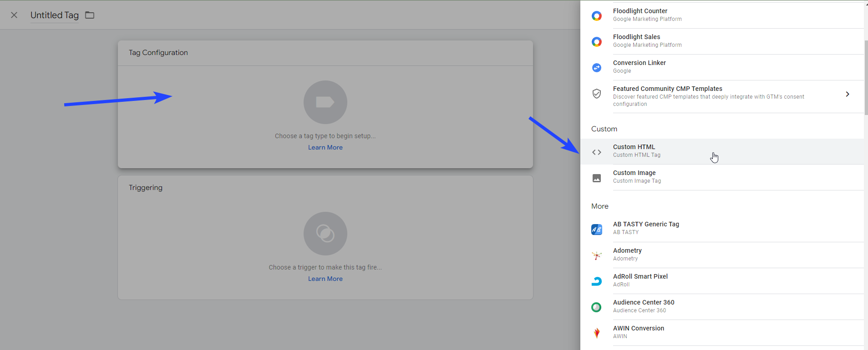Click the AdRoll logo icon
Screen dimensions: 868x350
(597, 281)
